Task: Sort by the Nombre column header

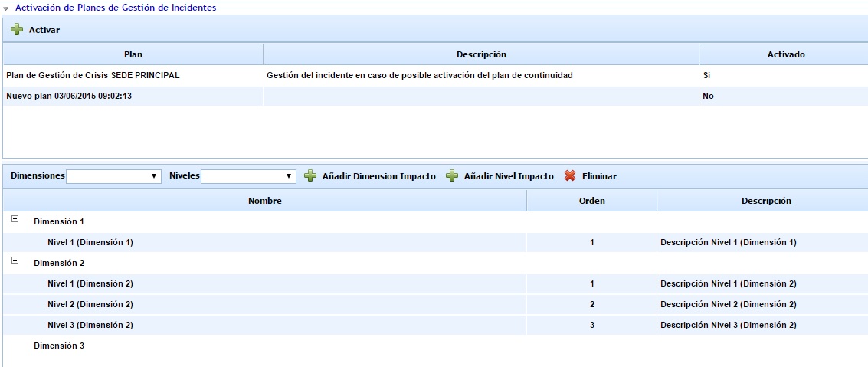Action: (264, 201)
